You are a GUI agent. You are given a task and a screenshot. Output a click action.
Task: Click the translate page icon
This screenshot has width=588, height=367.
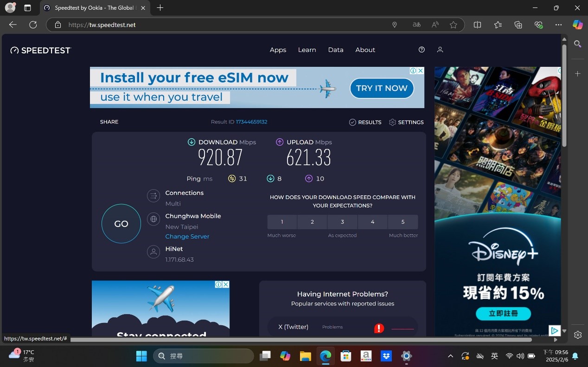416,25
